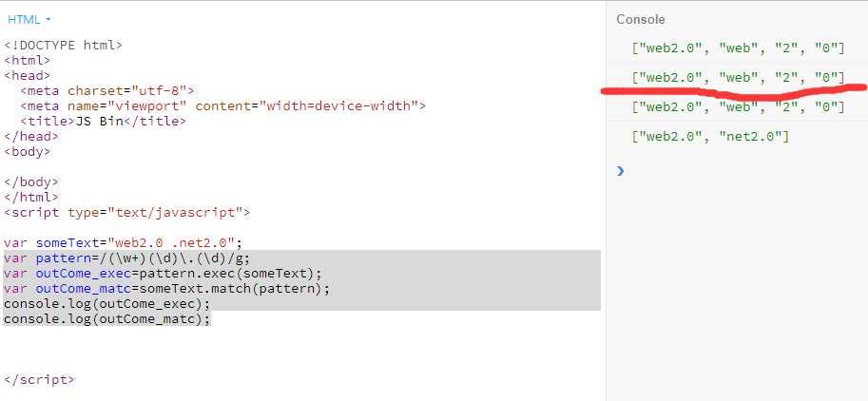Click the closing </body> tag line
The width and height of the screenshot is (868, 401).
pyautogui.click(x=31, y=181)
